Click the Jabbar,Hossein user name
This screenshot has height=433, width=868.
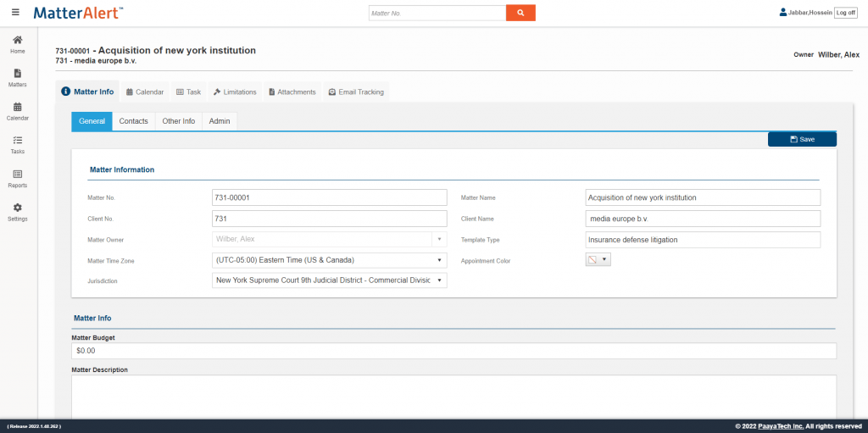810,13
